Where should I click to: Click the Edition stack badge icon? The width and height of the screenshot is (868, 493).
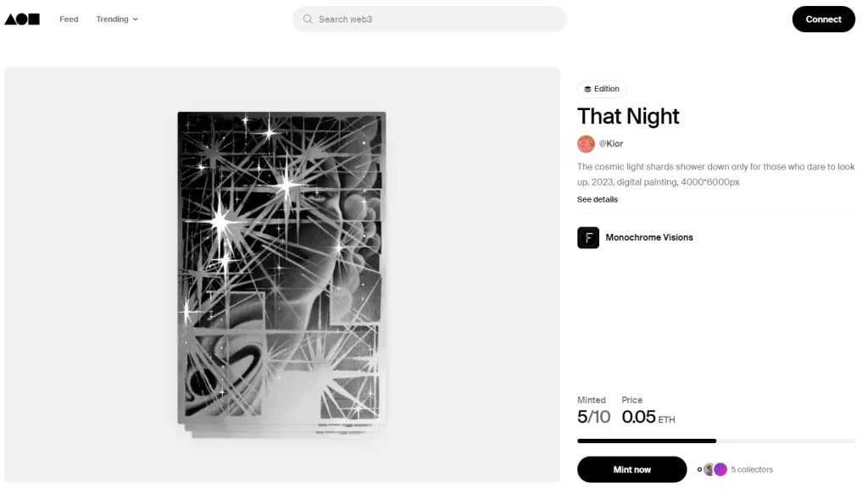pyautogui.click(x=587, y=89)
